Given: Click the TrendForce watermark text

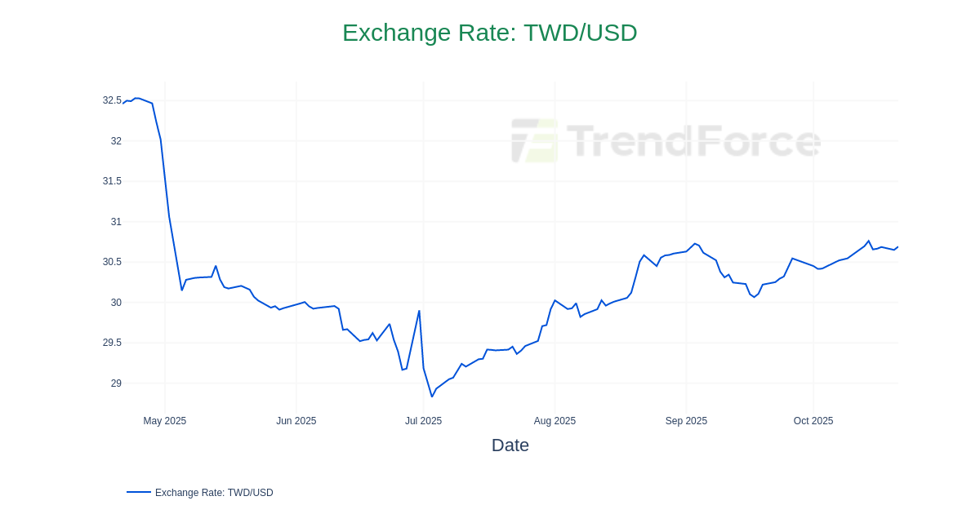Looking at the screenshot, I should (x=693, y=141).
